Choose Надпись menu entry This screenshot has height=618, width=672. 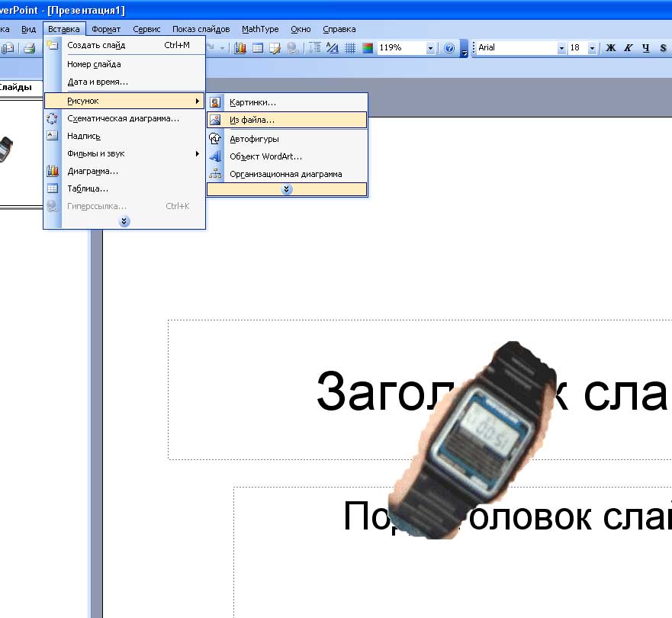coord(124,136)
